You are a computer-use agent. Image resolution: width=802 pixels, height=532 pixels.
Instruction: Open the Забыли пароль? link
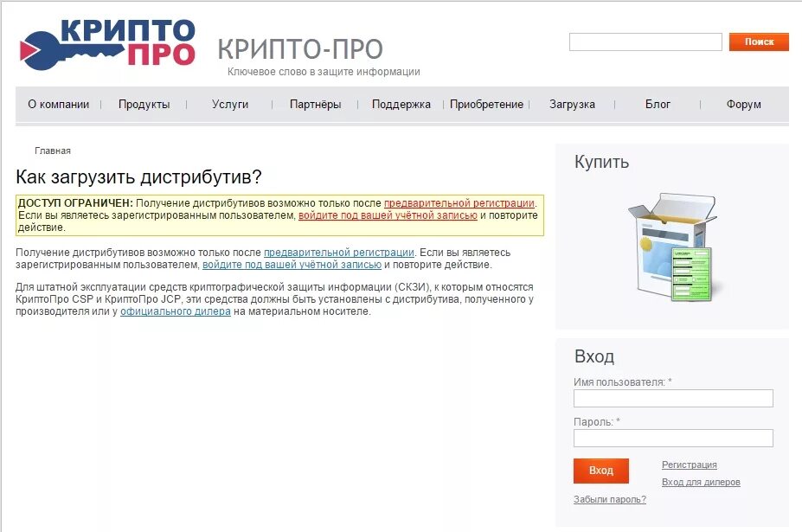click(x=610, y=499)
